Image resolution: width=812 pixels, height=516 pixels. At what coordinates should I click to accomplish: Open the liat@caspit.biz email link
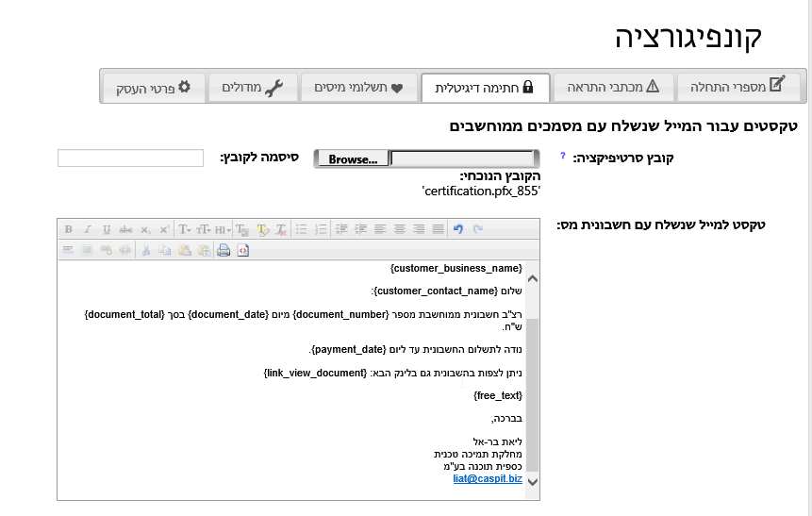[x=488, y=479]
